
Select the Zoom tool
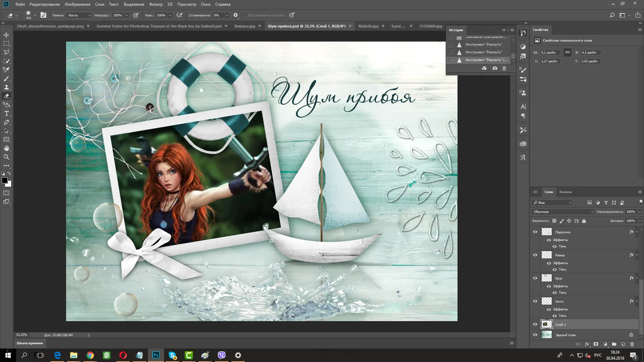point(6,157)
